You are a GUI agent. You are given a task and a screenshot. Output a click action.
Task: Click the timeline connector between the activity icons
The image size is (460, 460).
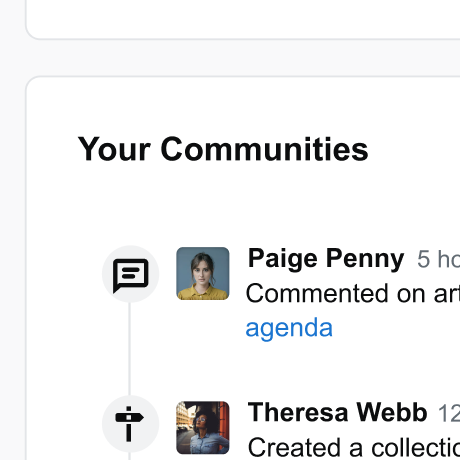pos(129,349)
